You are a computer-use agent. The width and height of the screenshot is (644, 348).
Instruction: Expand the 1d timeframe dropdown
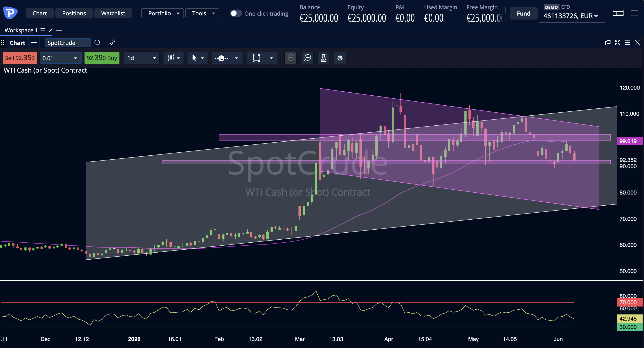[142, 58]
